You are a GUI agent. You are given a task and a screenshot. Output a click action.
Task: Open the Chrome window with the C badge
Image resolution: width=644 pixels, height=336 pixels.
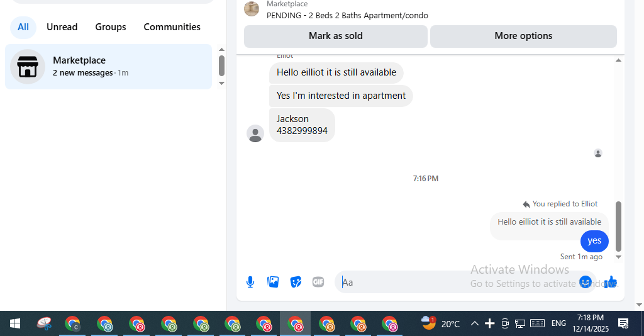point(73,323)
